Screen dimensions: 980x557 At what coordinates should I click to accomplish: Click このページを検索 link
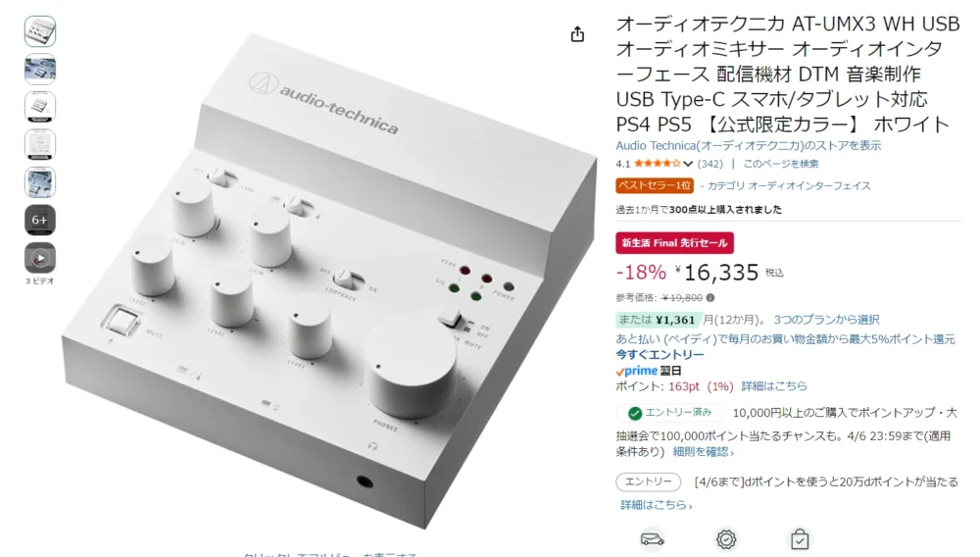coord(781,164)
